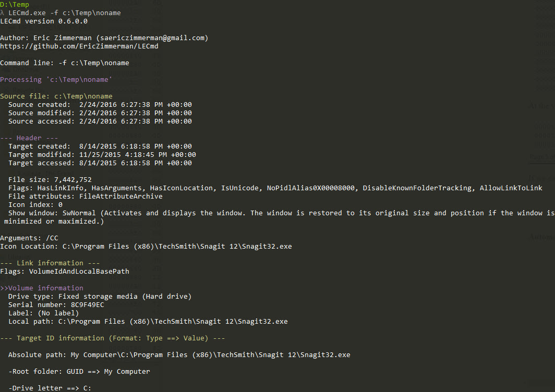
Task: Click the Link information section header
Action: point(50,263)
